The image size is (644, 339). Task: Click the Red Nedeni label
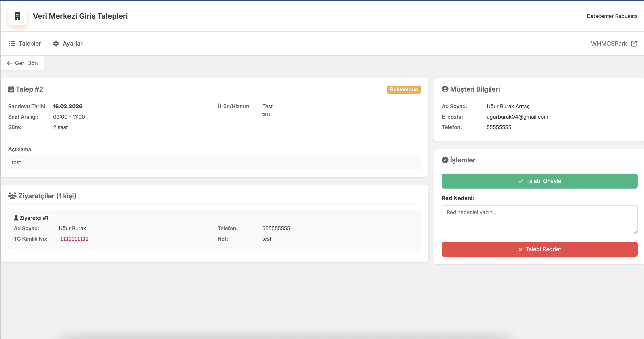click(458, 198)
